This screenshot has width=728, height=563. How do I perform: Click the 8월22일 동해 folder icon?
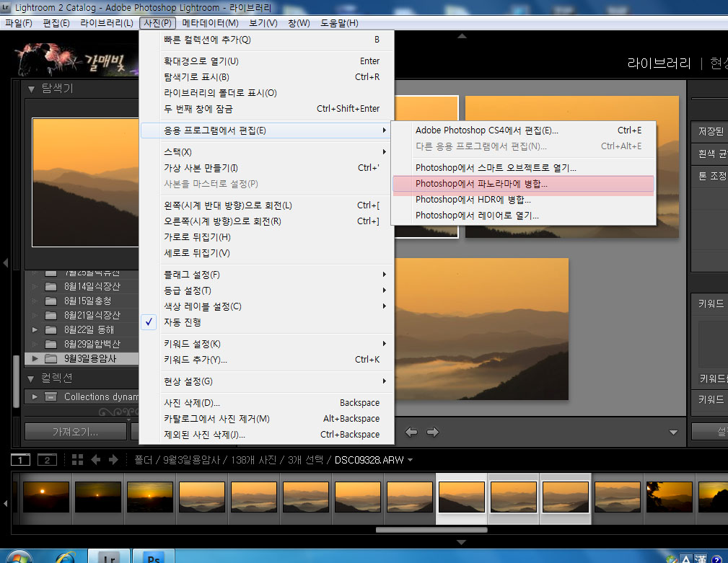tap(51, 329)
